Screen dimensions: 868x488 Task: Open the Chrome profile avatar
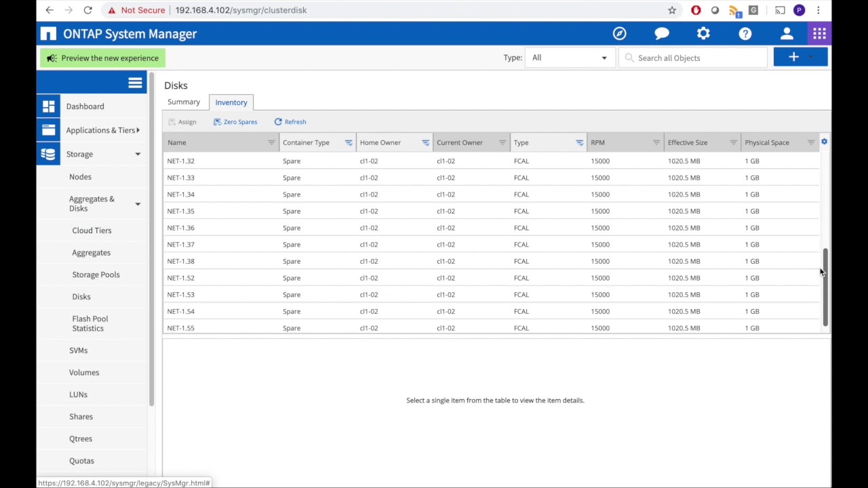coord(800,10)
